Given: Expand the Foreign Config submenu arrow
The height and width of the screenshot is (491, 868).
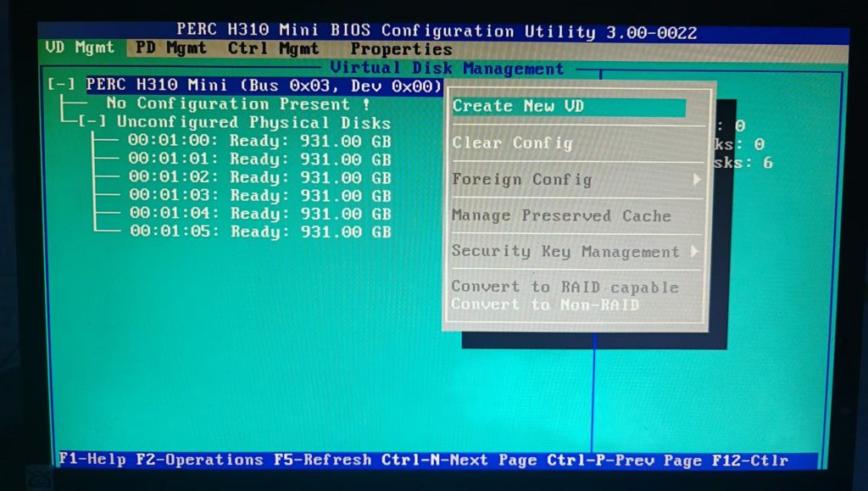Looking at the screenshot, I should point(697,179).
